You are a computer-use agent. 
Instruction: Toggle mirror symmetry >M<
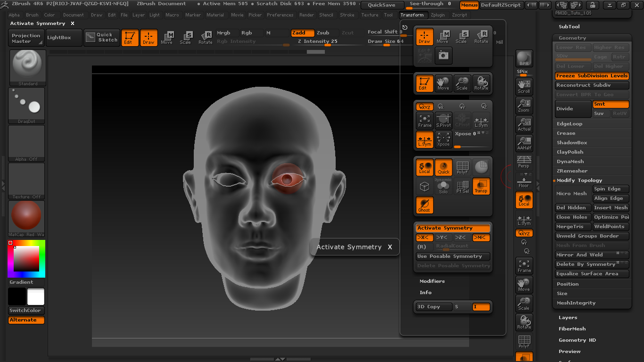click(481, 238)
